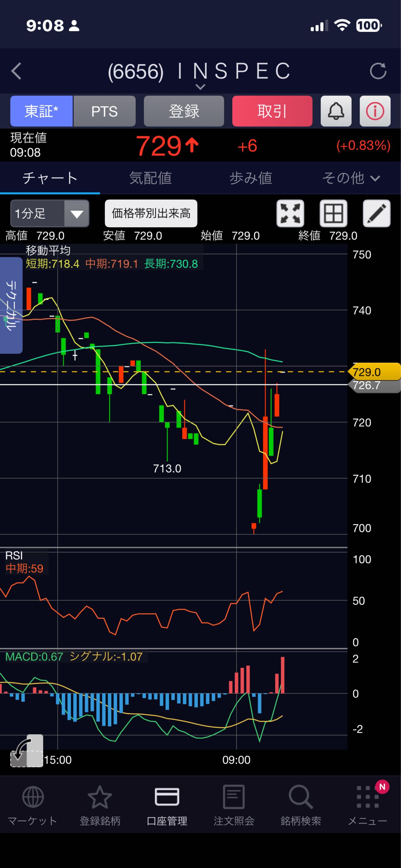This screenshot has height=868, width=401.
Task: Tap the 安値 729.0 low value
Action: (133, 236)
